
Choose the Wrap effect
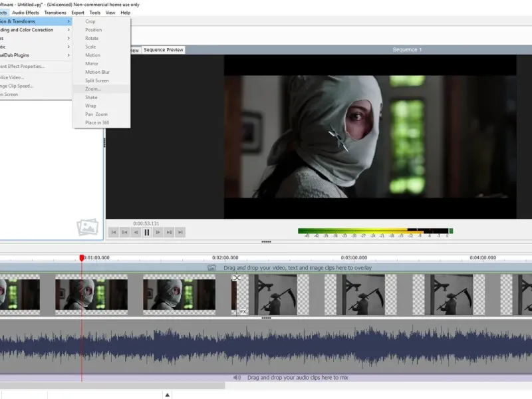pos(102,106)
